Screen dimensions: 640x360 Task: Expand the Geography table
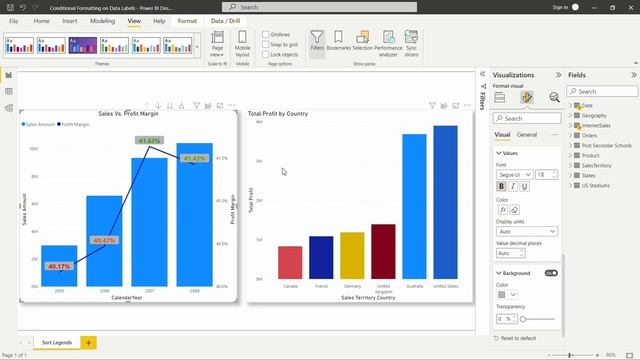pos(570,116)
